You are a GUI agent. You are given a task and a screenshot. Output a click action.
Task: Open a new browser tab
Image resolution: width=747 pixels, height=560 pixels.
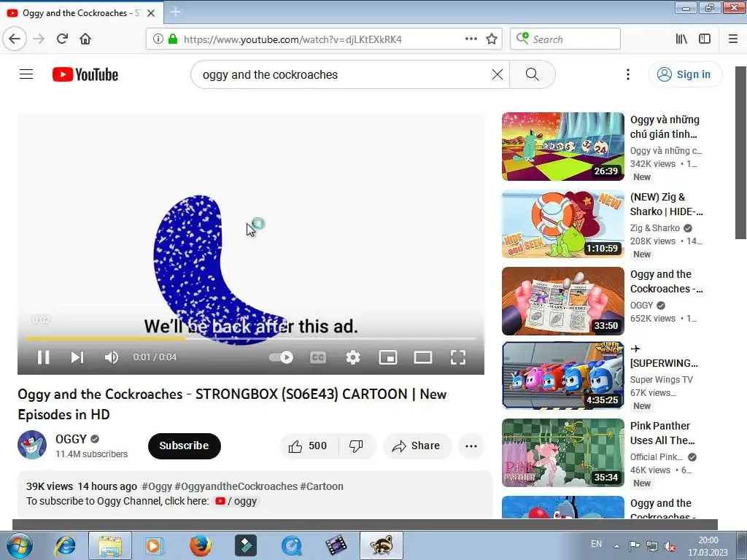click(176, 12)
